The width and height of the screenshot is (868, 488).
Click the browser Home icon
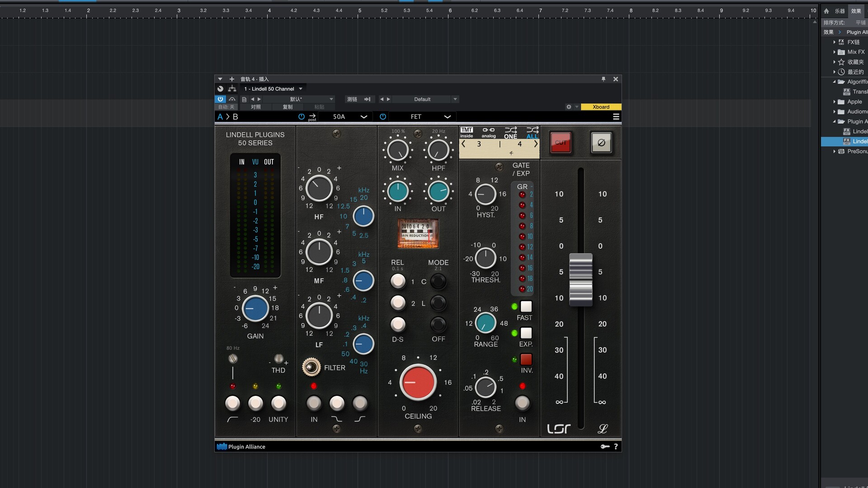click(826, 11)
